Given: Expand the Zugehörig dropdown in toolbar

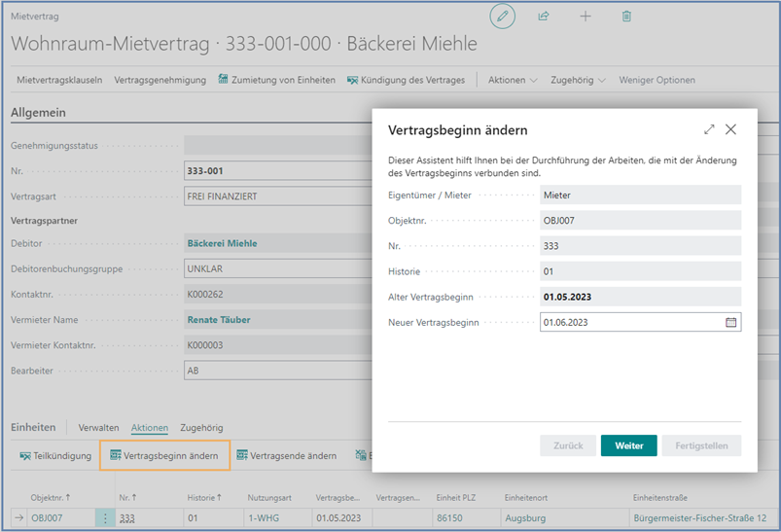Looking at the screenshot, I should (578, 80).
